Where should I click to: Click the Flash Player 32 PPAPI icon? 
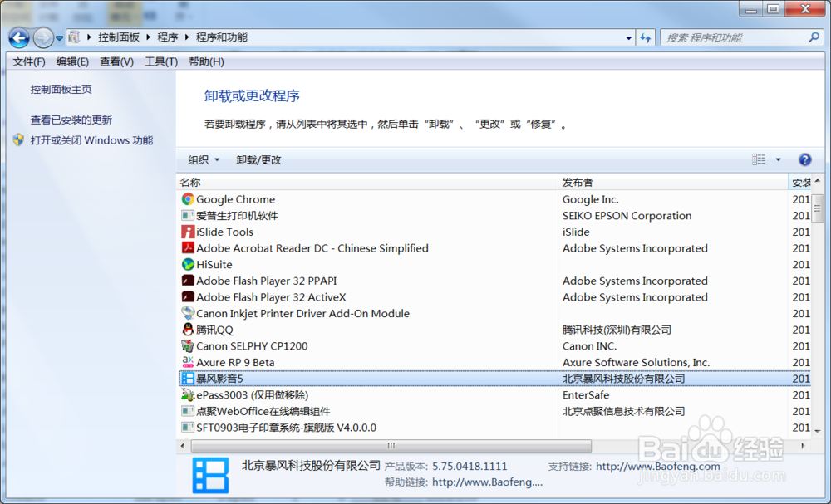[188, 281]
